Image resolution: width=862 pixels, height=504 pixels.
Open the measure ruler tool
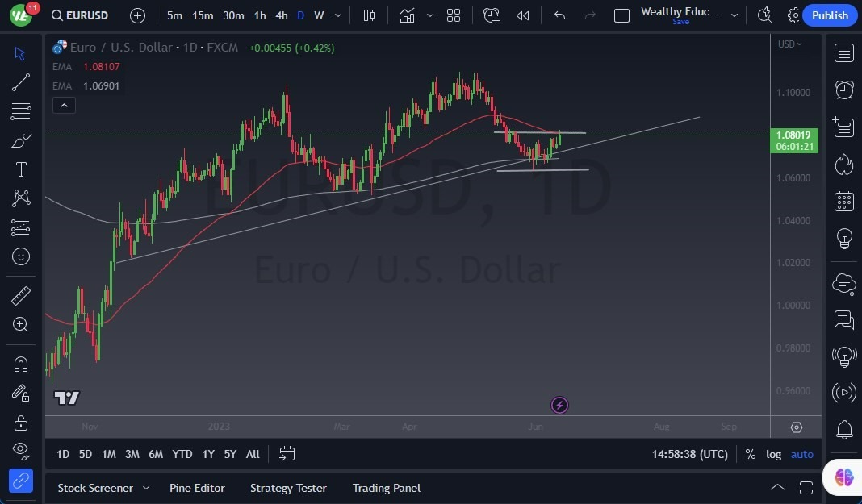[21, 295]
